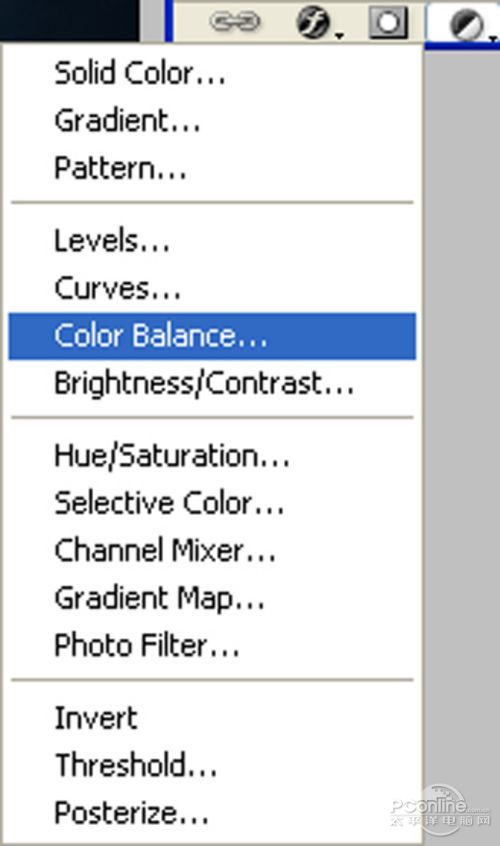This screenshot has height=846, width=500.
Task: Open Brightness/Contrast adjustment
Action: point(212,383)
